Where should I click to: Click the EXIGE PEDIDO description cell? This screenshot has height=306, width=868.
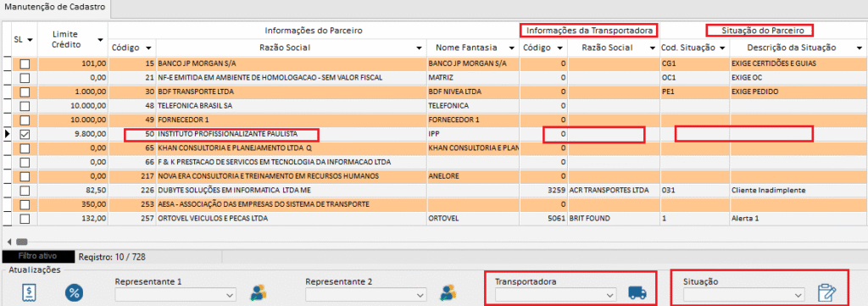(797, 92)
